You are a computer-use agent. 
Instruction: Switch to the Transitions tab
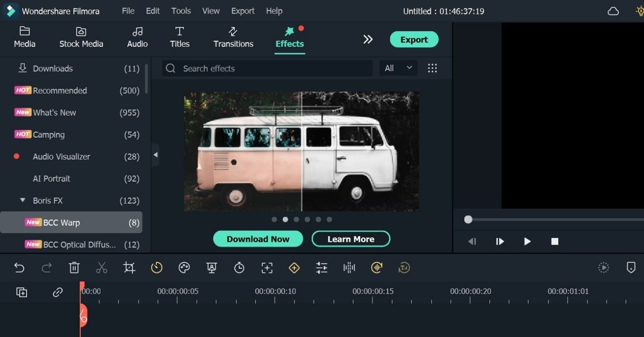pyautogui.click(x=233, y=37)
